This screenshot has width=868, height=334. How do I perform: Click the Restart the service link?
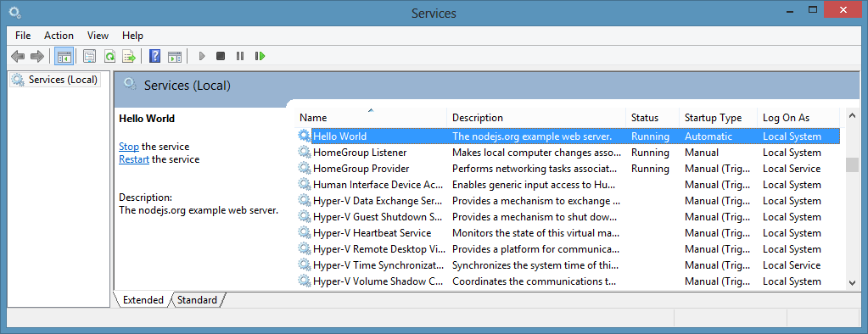[134, 159]
